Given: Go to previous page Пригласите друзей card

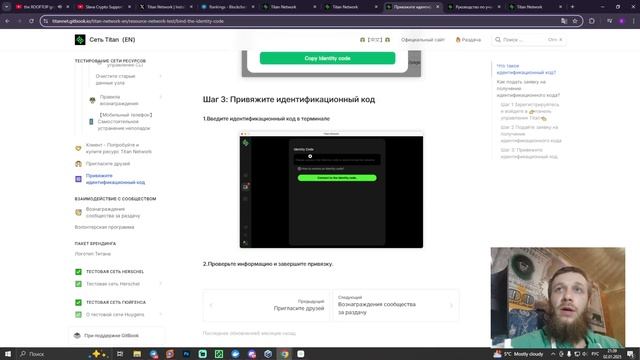Looking at the screenshot, I should pyautogui.click(x=266, y=305).
